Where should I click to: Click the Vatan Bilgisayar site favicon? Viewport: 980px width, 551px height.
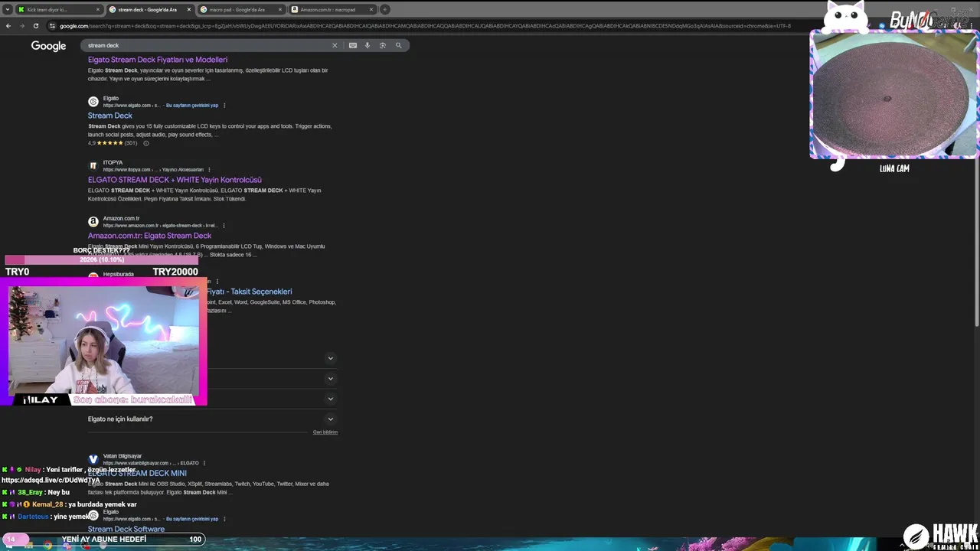(93, 459)
